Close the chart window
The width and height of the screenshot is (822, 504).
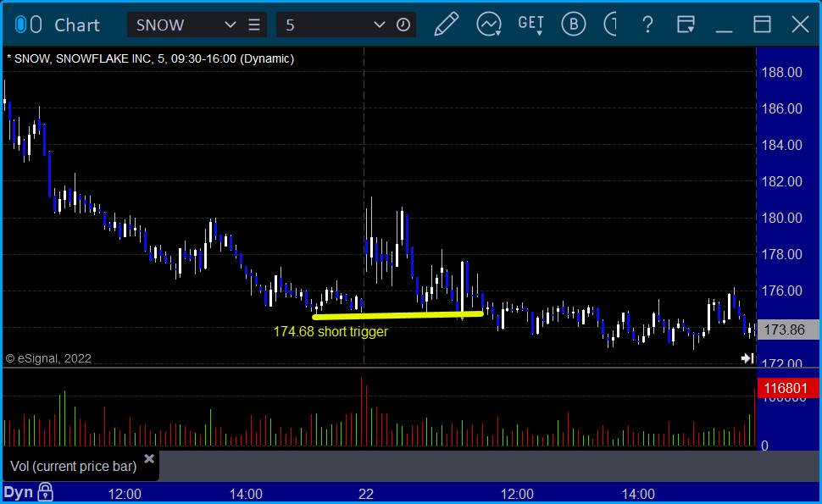[x=801, y=24]
